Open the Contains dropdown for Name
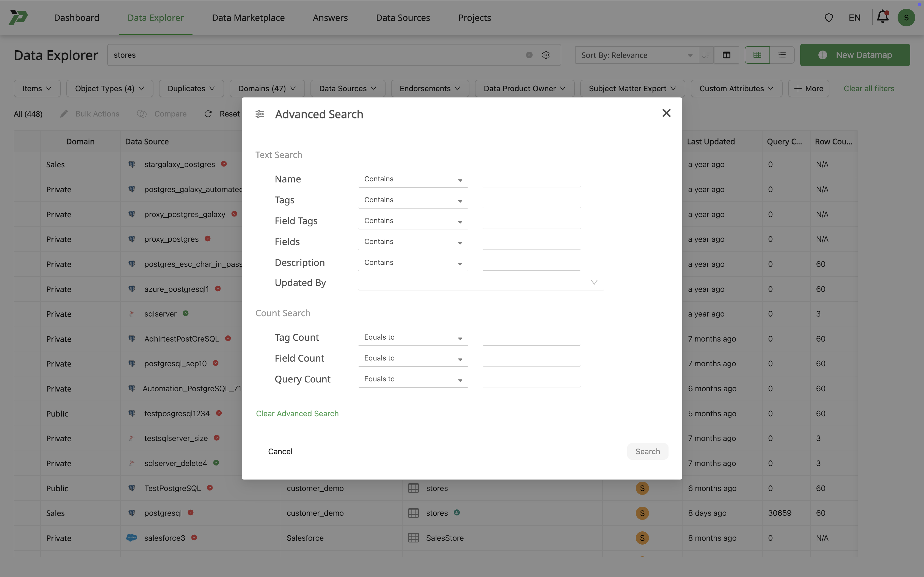924x577 pixels. pyautogui.click(x=413, y=179)
